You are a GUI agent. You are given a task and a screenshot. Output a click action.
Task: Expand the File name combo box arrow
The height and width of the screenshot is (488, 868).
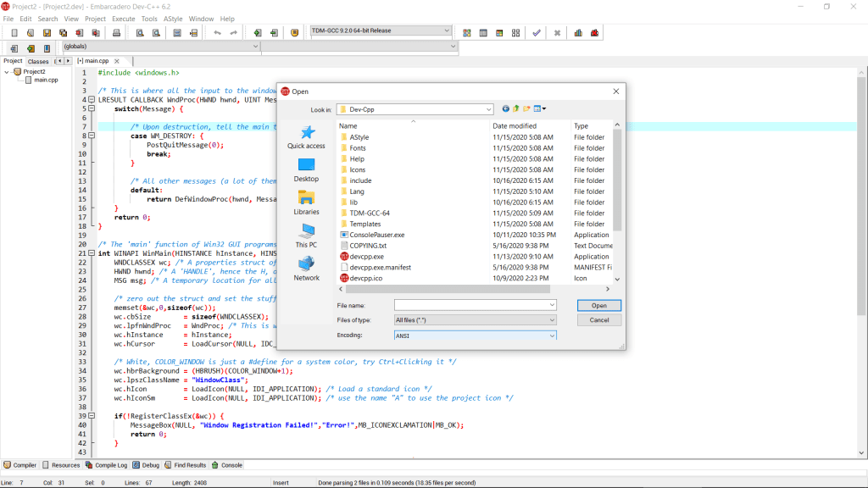[x=552, y=305]
